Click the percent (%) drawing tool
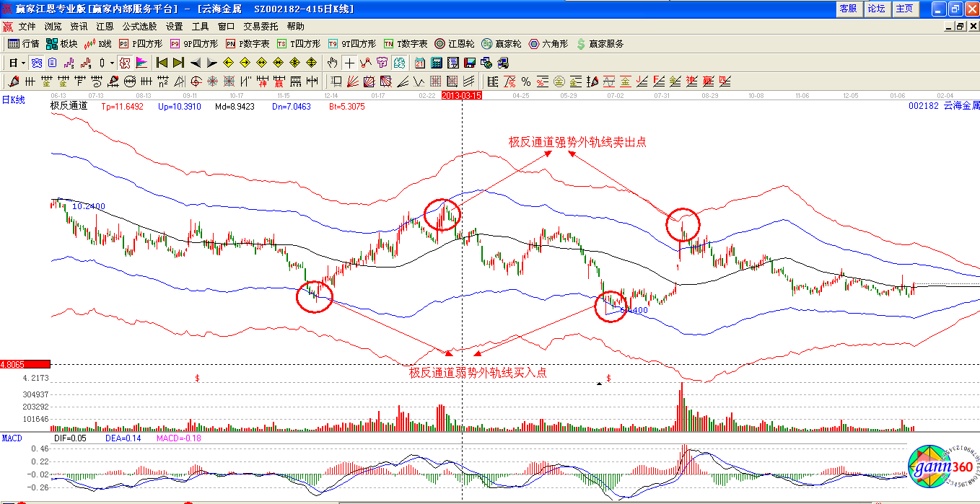 (x=526, y=81)
